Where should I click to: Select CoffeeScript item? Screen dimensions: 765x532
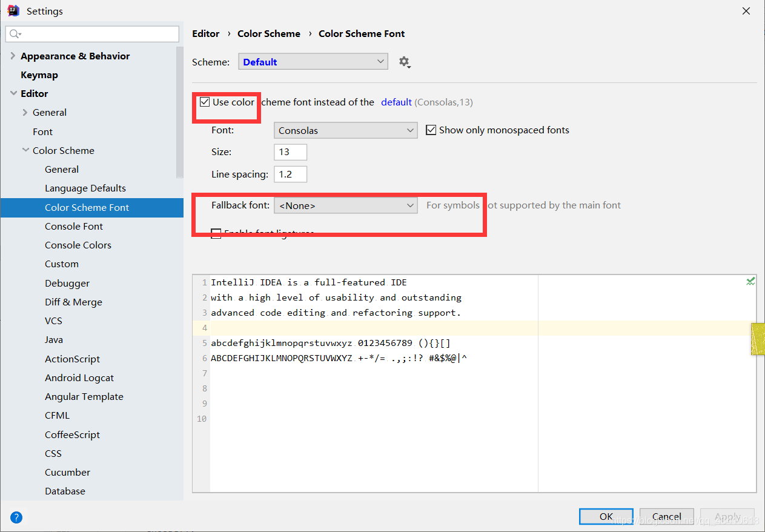pos(72,434)
